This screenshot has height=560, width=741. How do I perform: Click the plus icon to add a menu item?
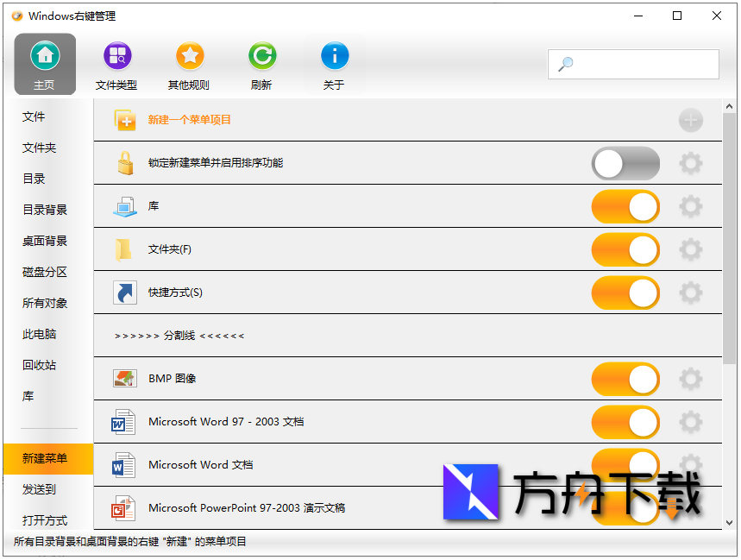[x=690, y=121]
